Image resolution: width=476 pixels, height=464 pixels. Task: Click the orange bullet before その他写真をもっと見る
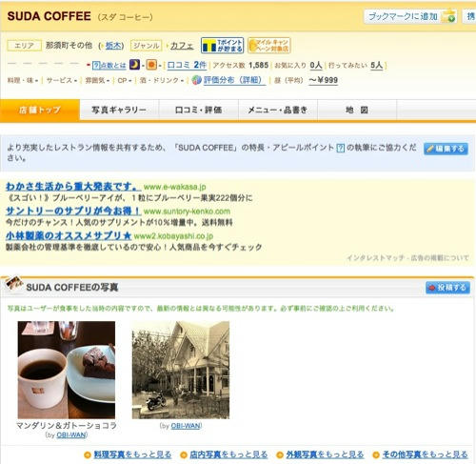click(376, 455)
